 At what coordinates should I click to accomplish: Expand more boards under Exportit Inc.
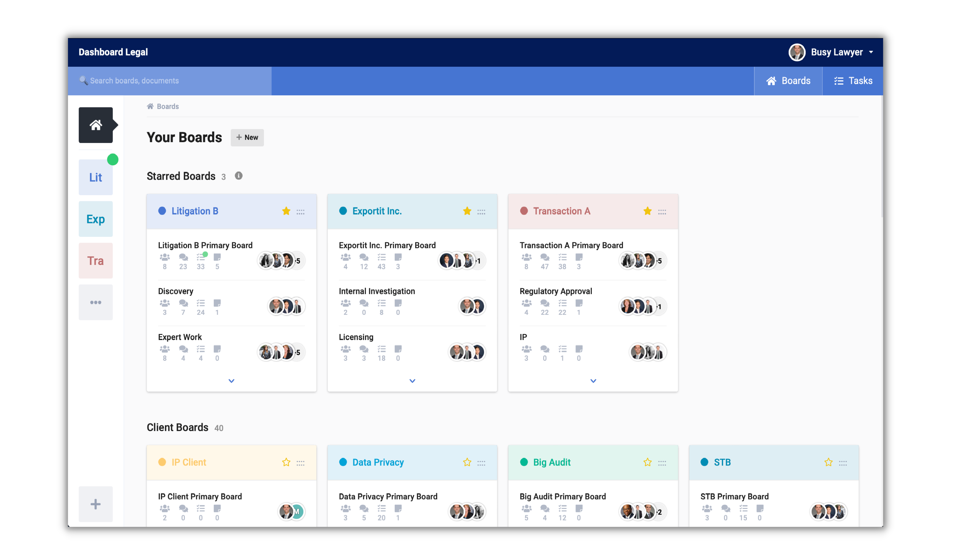[412, 381]
